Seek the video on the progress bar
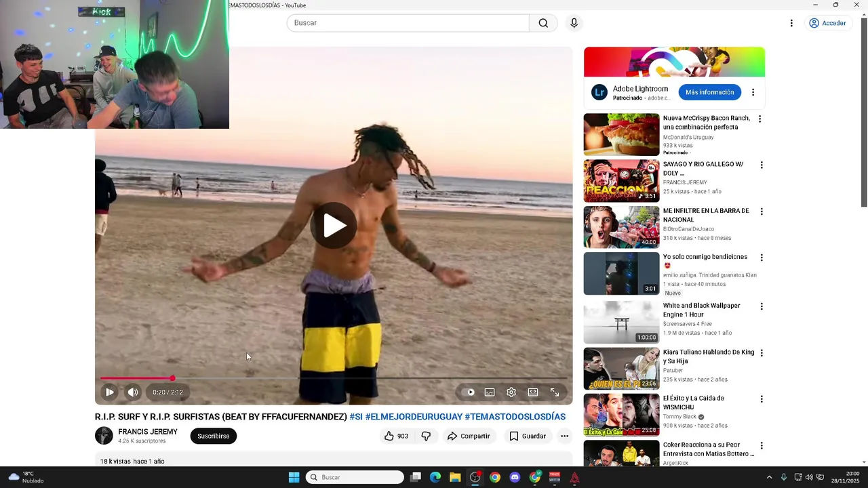The height and width of the screenshot is (488, 868). point(334,378)
